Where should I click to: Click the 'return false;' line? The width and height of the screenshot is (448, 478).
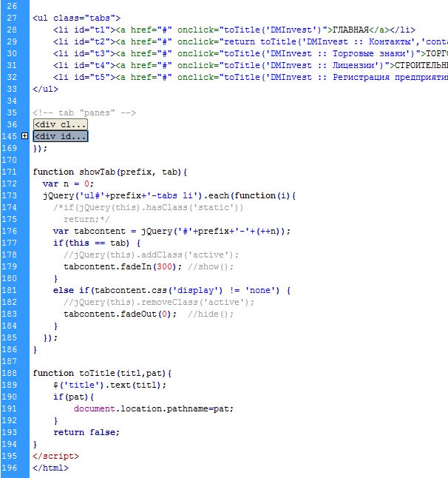(86, 432)
